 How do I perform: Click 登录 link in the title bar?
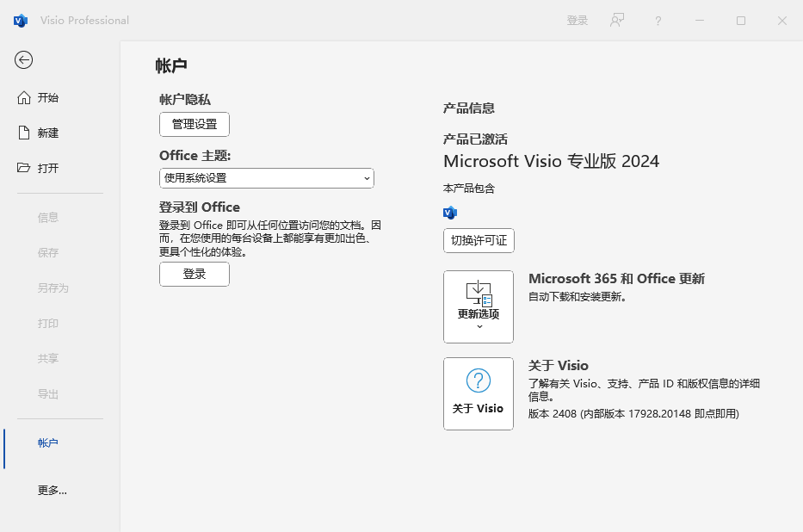(578, 21)
